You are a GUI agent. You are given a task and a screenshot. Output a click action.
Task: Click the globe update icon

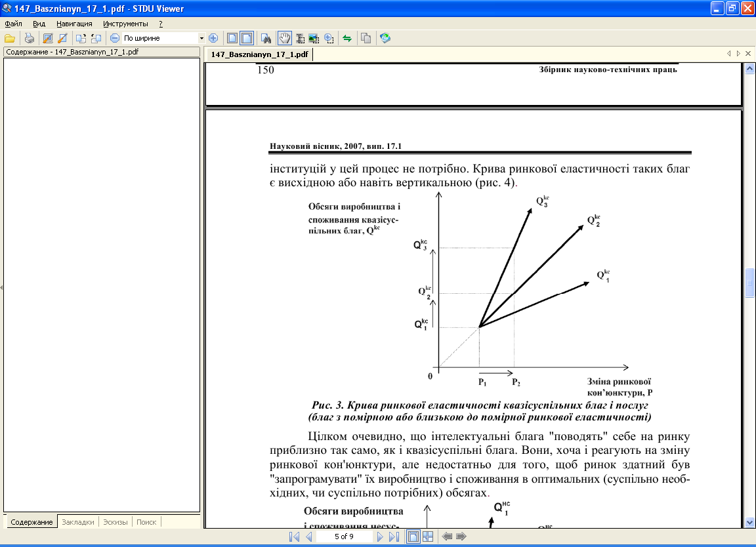385,38
